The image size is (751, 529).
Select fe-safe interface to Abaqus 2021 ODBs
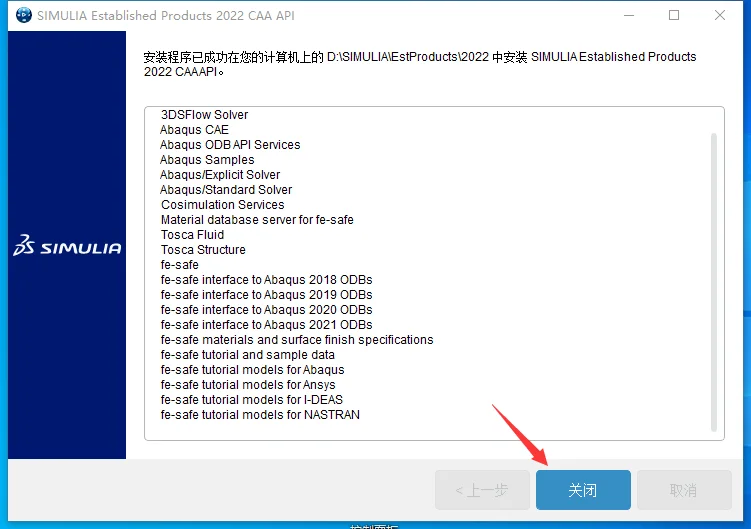coord(266,325)
